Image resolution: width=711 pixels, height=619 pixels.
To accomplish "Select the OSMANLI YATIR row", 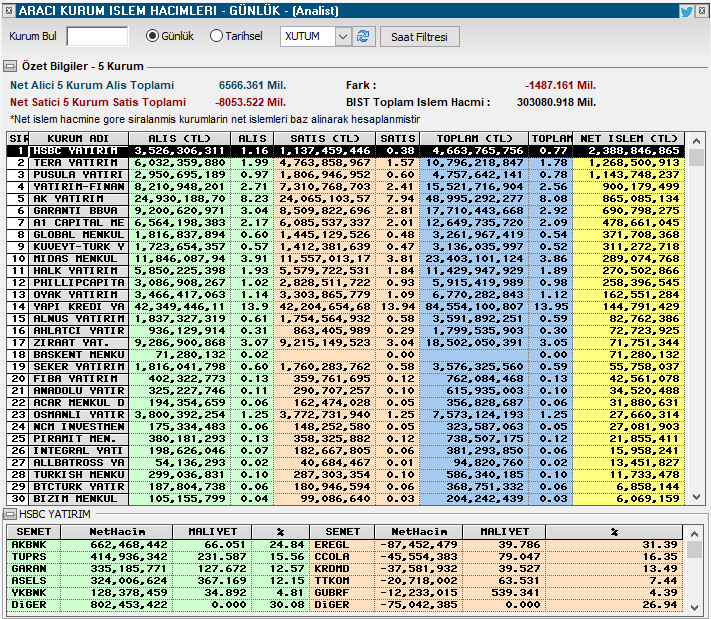I will (346, 415).
